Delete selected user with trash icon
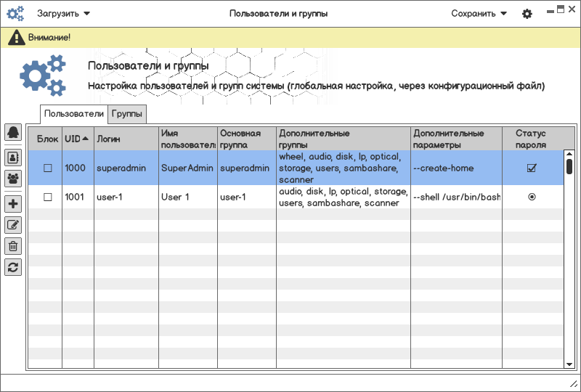This screenshot has width=581, height=392. [13, 246]
